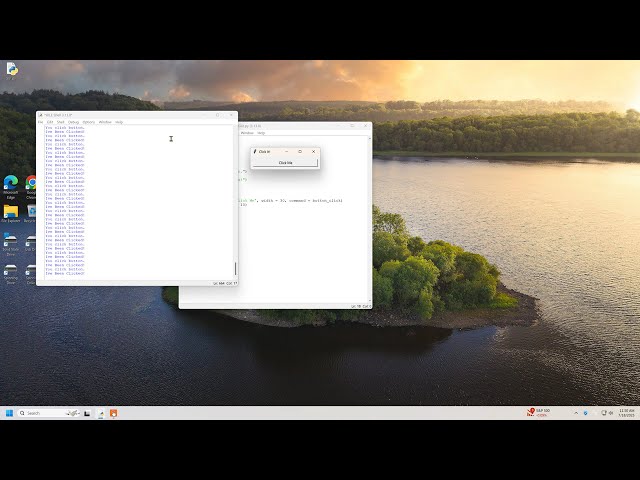Click the editor's line and column status
640x480 pixels.
pos(361,306)
